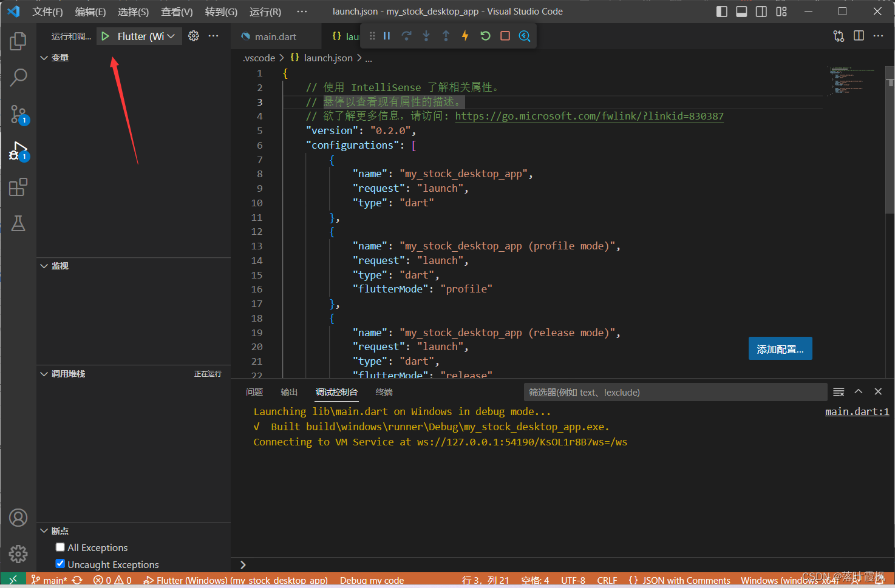Open the Extensions view icon
895x588 pixels.
tap(18, 187)
